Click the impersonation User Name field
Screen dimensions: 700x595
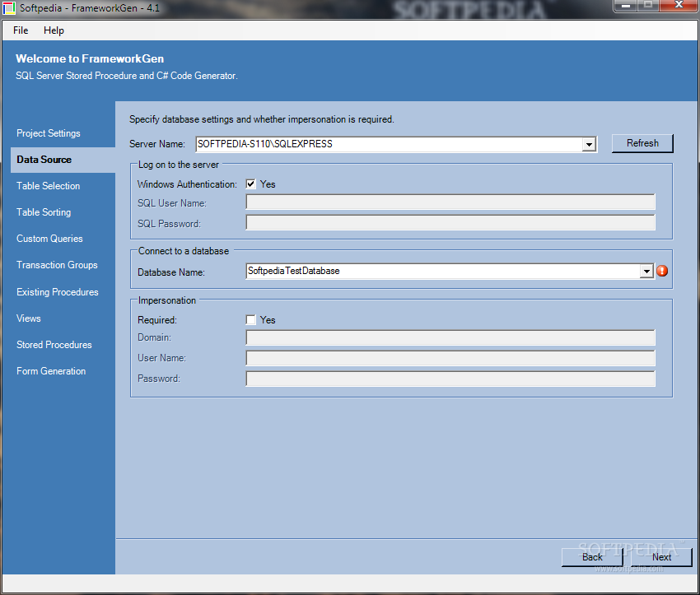coord(450,358)
